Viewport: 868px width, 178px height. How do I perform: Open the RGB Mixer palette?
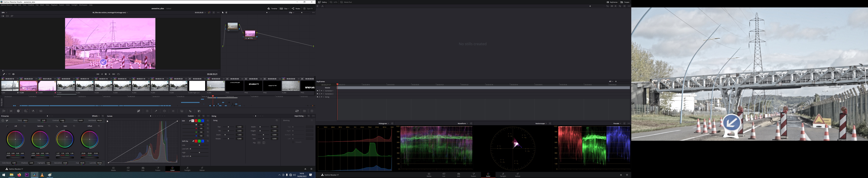pyautogui.click(x=33, y=111)
